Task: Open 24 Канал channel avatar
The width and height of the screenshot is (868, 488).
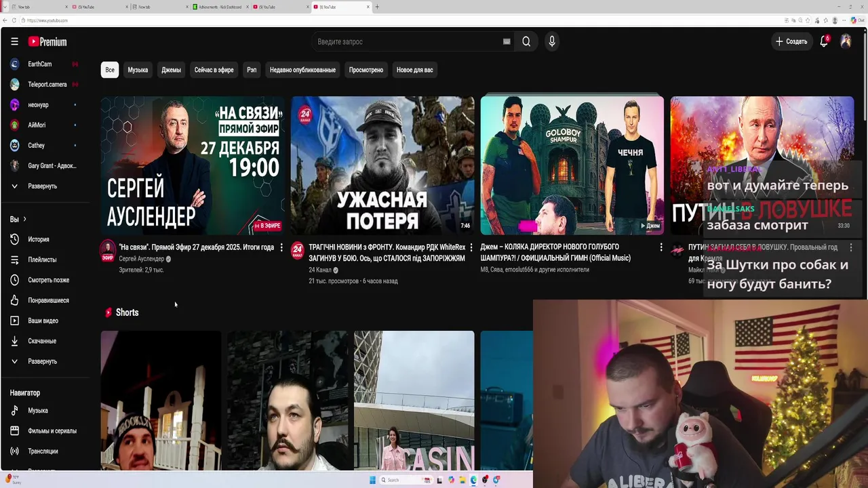Action: click(x=298, y=251)
